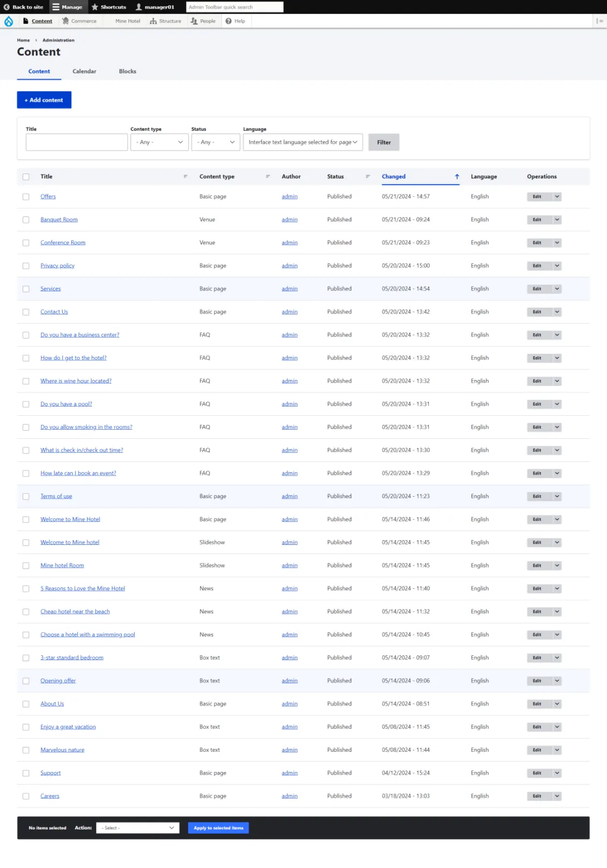Open Shortcuts star menu
This screenshot has height=868, width=607.
(109, 7)
